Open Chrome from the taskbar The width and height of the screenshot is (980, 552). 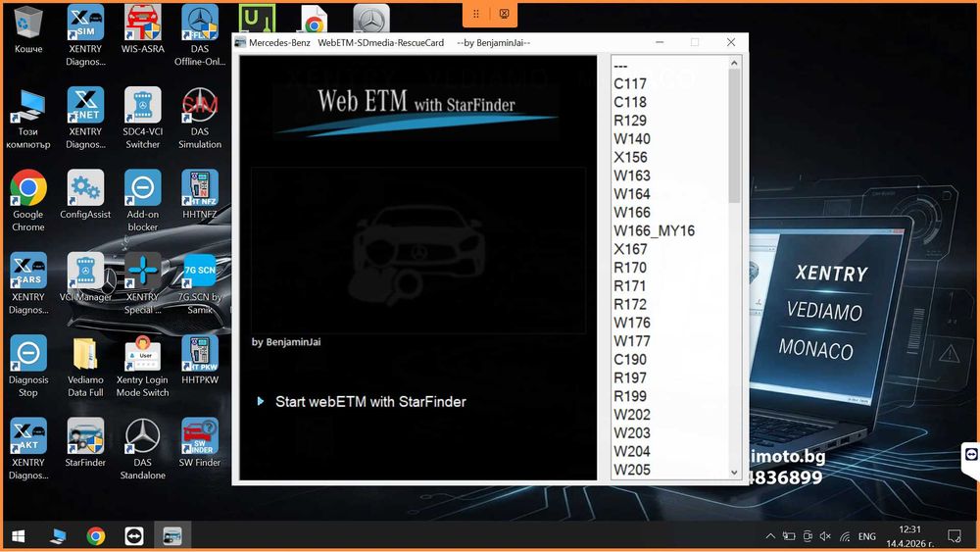(x=96, y=536)
